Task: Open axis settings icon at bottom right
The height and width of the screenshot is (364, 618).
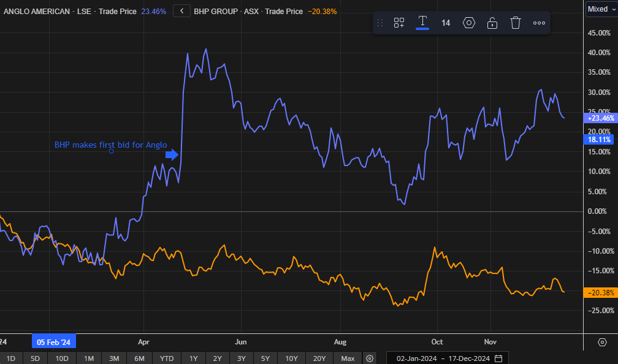Action: coord(602,342)
